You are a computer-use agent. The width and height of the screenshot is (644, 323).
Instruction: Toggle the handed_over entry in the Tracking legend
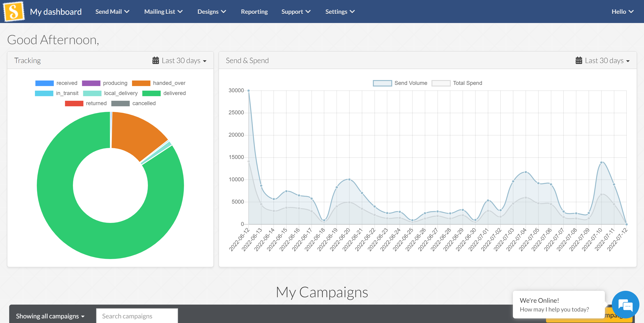point(169,83)
